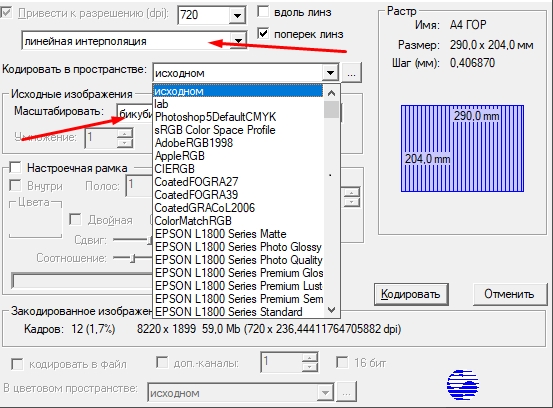Expand the 'линейная интерполяция' dropdown
The image size is (553, 408).
238,41
